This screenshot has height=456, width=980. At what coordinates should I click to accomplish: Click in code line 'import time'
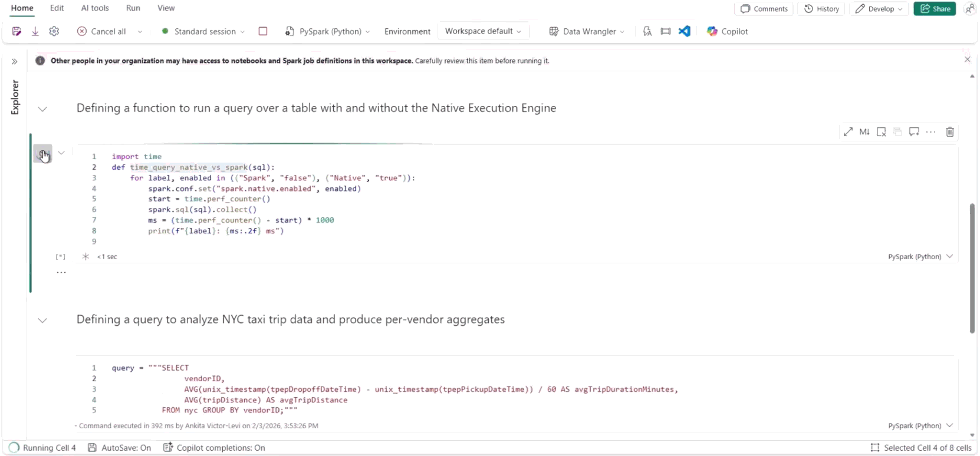tap(137, 157)
